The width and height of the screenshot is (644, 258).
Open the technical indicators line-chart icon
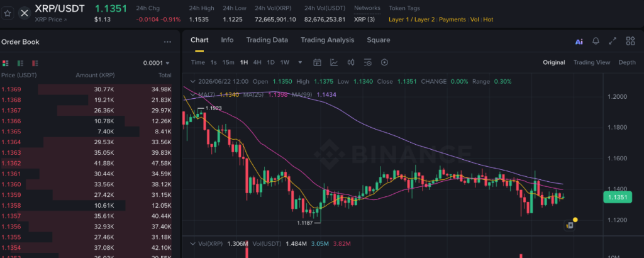pos(334,62)
